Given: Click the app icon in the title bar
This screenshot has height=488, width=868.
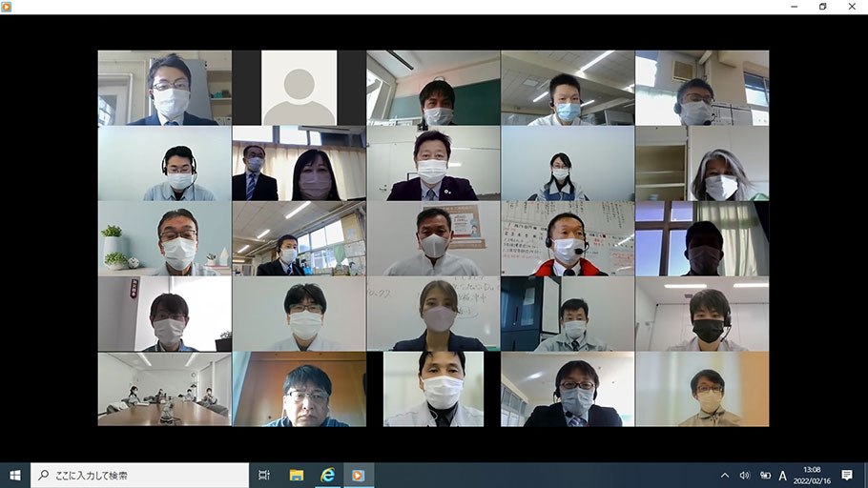Looking at the screenshot, I should pyautogui.click(x=7, y=7).
